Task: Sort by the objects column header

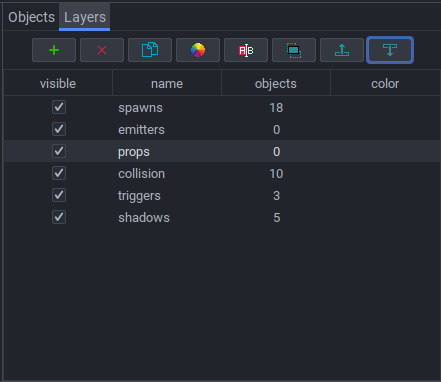Action: pyautogui.click(x=276, y=83)
